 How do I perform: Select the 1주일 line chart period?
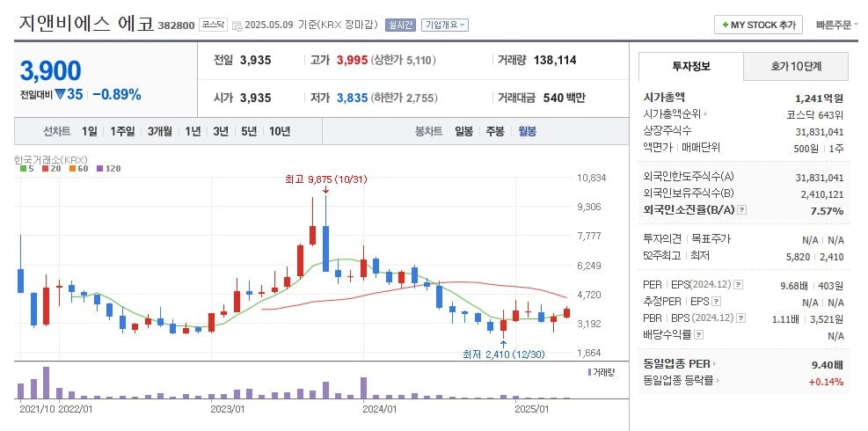[121, 132]
